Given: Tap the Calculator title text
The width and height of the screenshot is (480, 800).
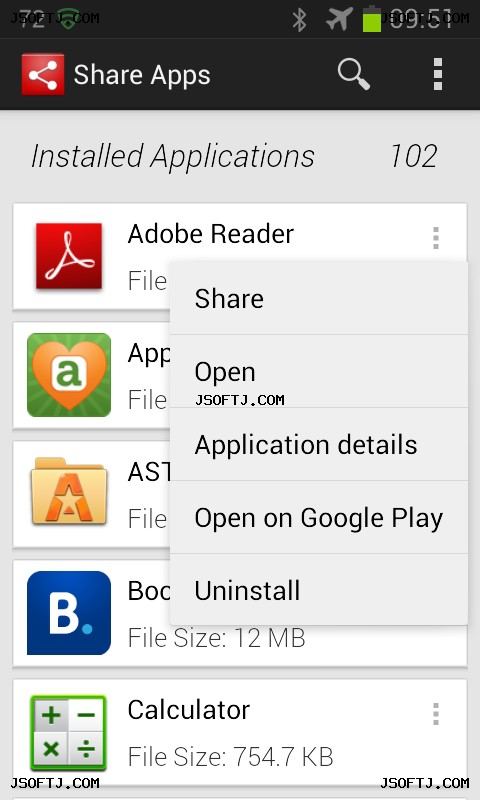Looking at the screenshot, I should (x=189, y=710).
